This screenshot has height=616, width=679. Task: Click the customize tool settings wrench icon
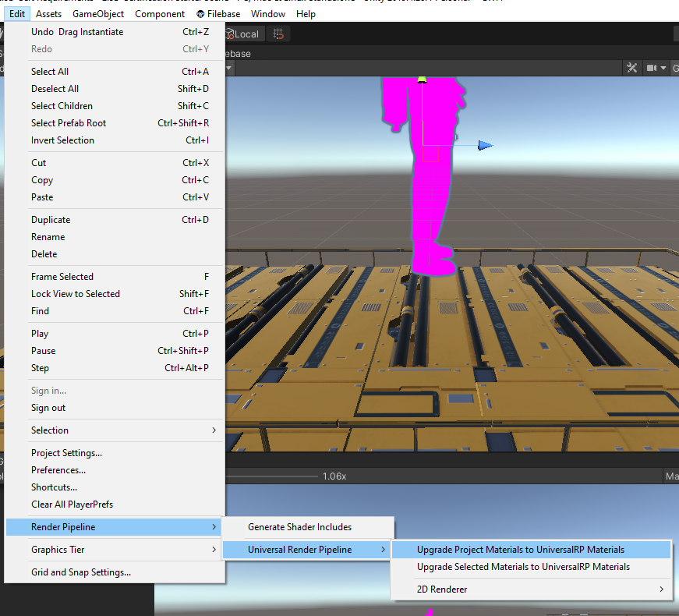click(x=631, y=68)
